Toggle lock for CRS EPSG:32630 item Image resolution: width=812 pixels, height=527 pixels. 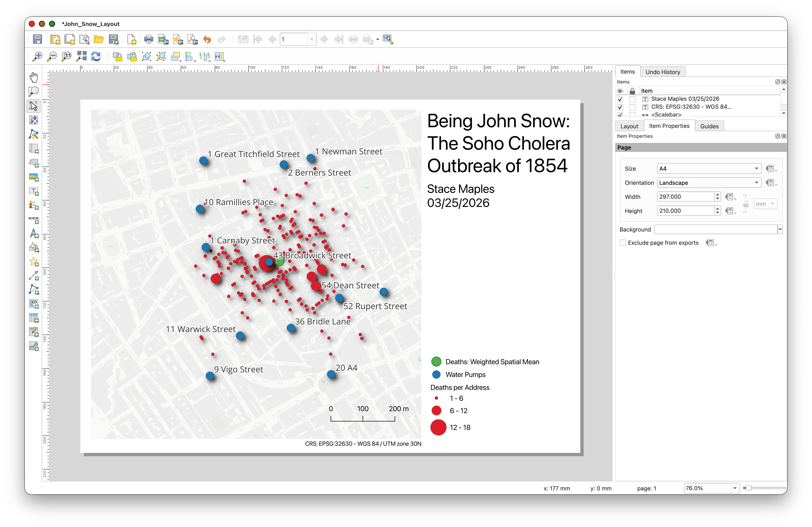tap(632, 107)
